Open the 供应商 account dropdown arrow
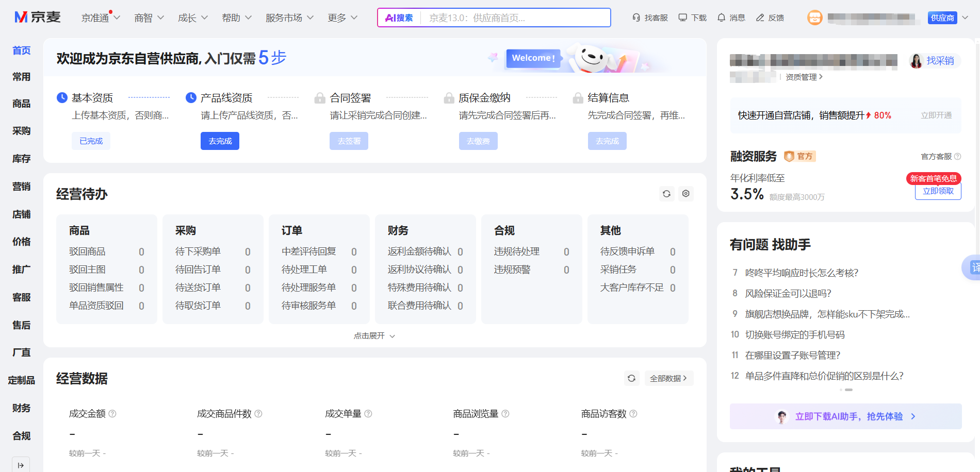 (965, 18)
